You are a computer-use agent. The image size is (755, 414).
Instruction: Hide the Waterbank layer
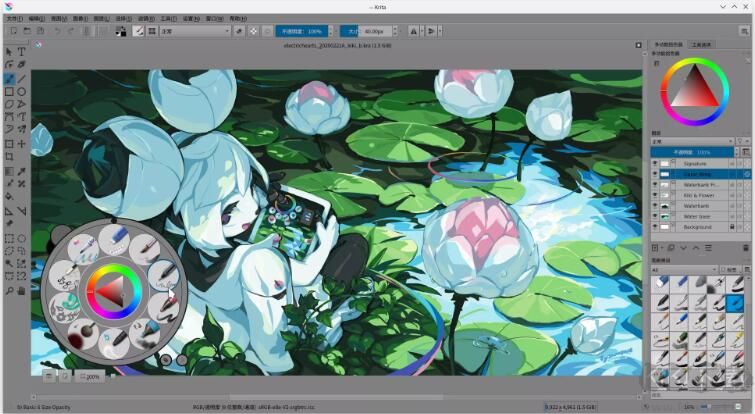655,206
